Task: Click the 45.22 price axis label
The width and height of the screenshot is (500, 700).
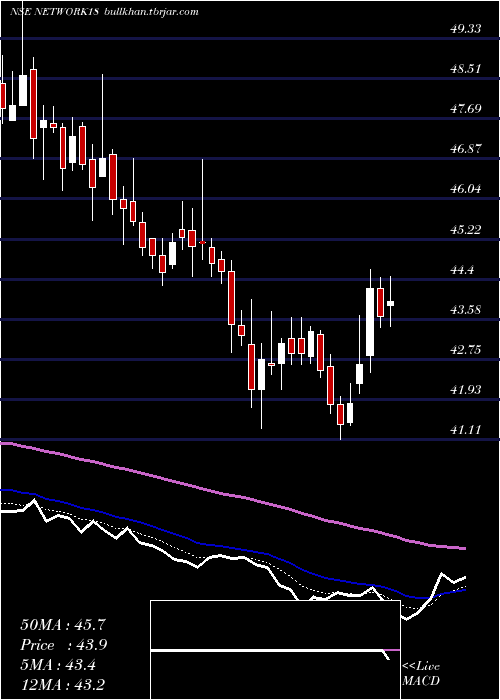Action: (x=466, y=229)
